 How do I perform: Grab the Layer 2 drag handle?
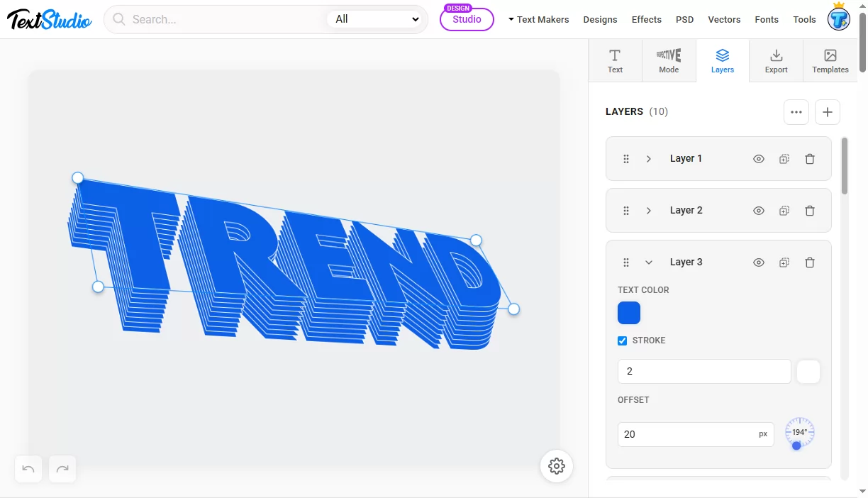[x=626, y=211]
